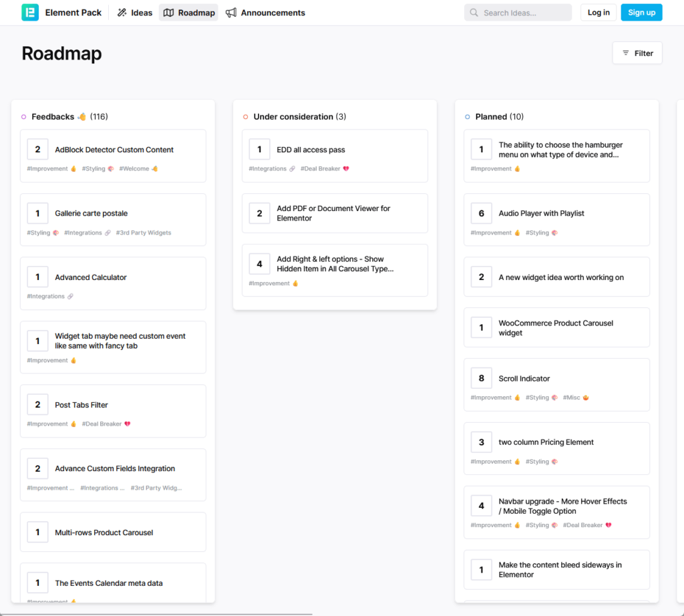Open Add PDF or Document Viewer idea

click(x=333, y=213)
